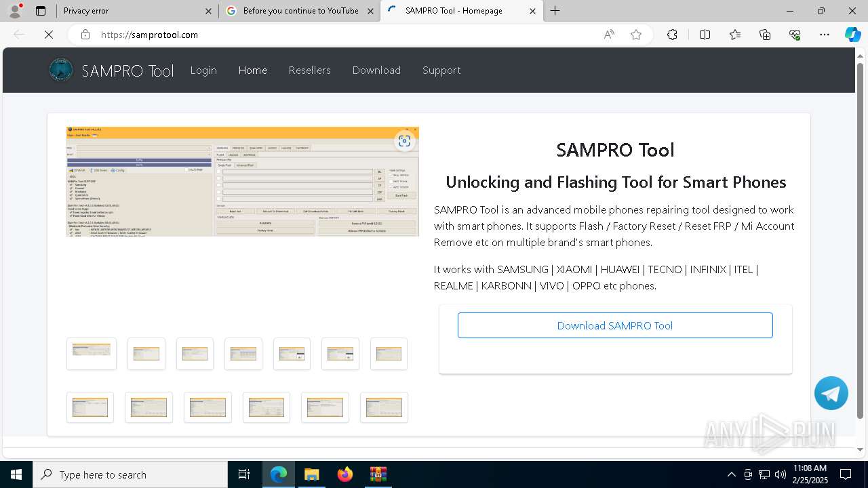This screenshot has width=868, height=488.
Task: Select the sixth thumbnail in bottom row
Action: pos(384,407)
